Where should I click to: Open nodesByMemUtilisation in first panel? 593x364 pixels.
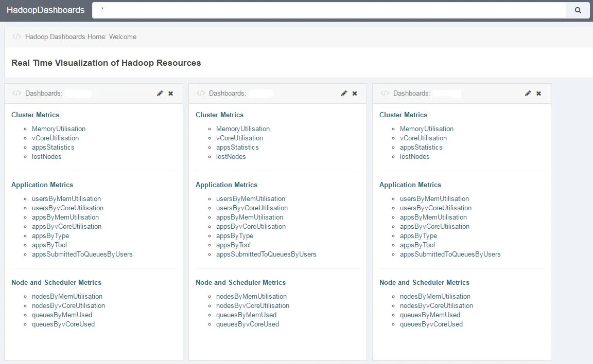(x=67, y=297)
